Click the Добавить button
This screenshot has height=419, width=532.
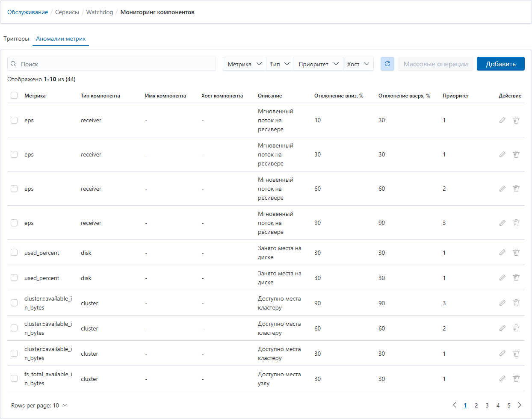tap(501, 64)
